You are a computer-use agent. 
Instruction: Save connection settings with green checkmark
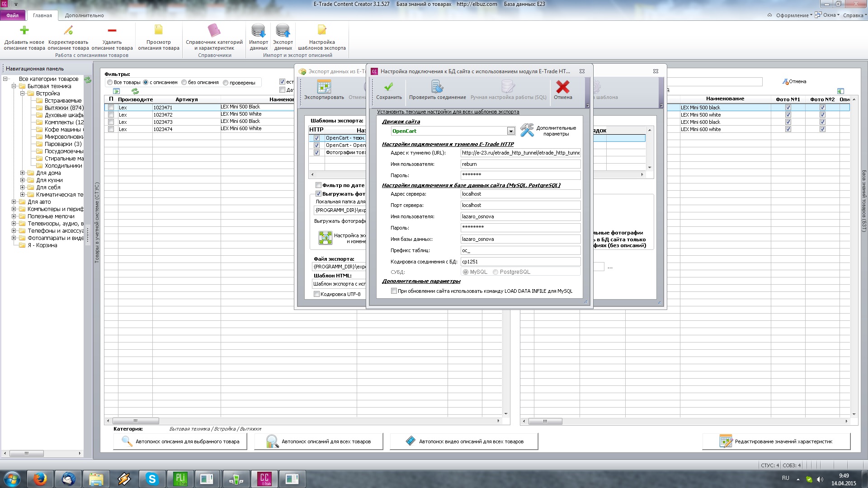tap(389, 86)
